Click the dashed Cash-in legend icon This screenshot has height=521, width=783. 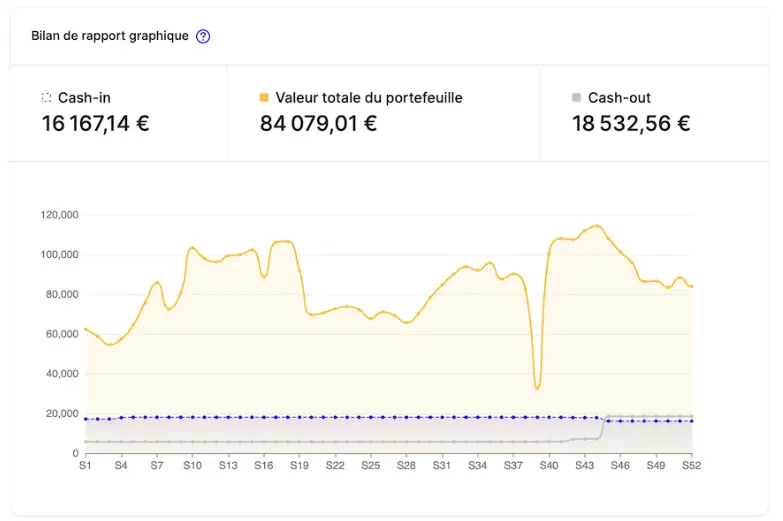click(46, 98)
